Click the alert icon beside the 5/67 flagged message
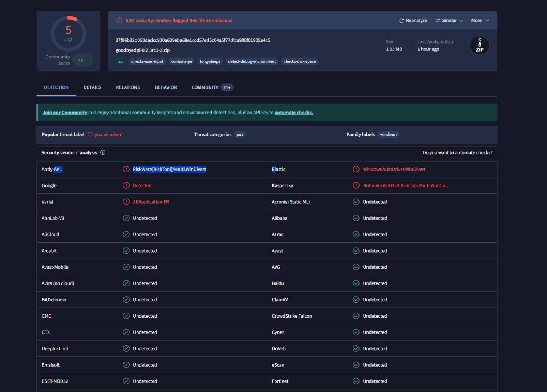This screenshot has width=547, height=392. point(119,20)
